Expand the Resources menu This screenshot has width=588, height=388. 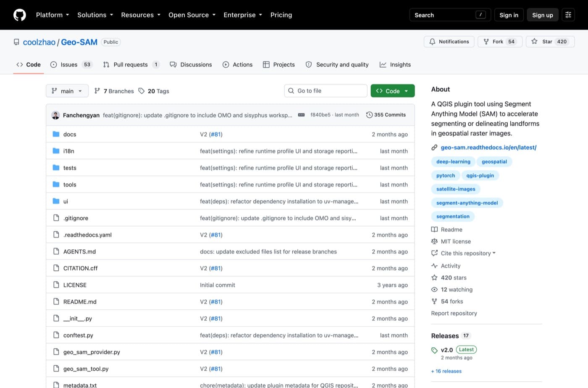coord(141,15)
